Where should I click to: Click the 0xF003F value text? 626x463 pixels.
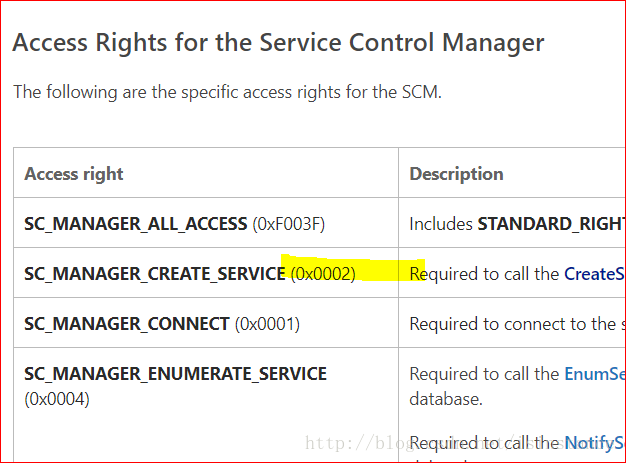click(289, 224)
